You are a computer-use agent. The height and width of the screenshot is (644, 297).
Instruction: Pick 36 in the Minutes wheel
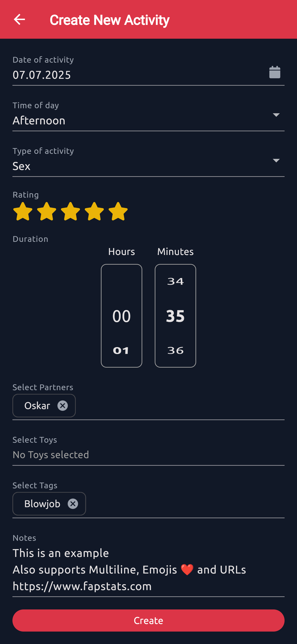pos(175,350)
